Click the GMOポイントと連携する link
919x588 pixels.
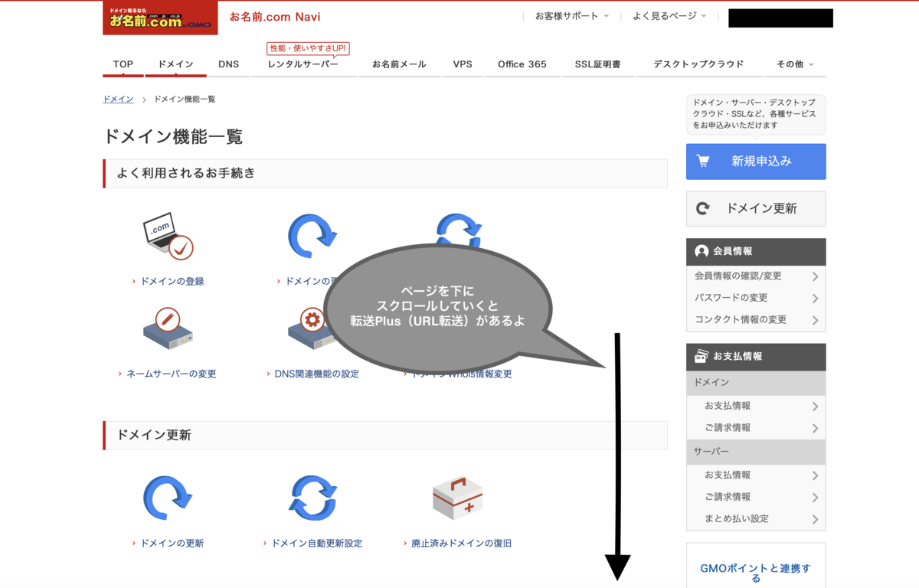756,573
